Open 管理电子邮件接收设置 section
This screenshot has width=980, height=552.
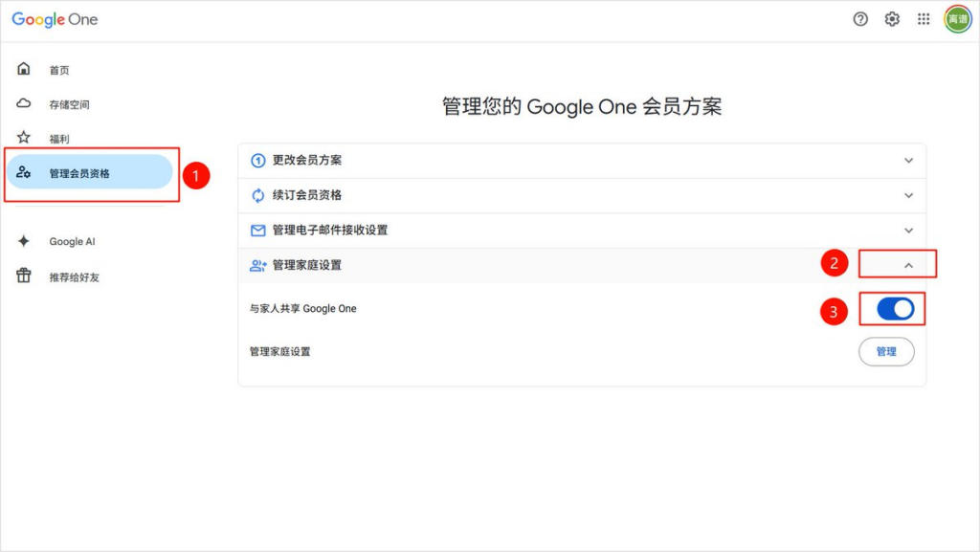907,230
